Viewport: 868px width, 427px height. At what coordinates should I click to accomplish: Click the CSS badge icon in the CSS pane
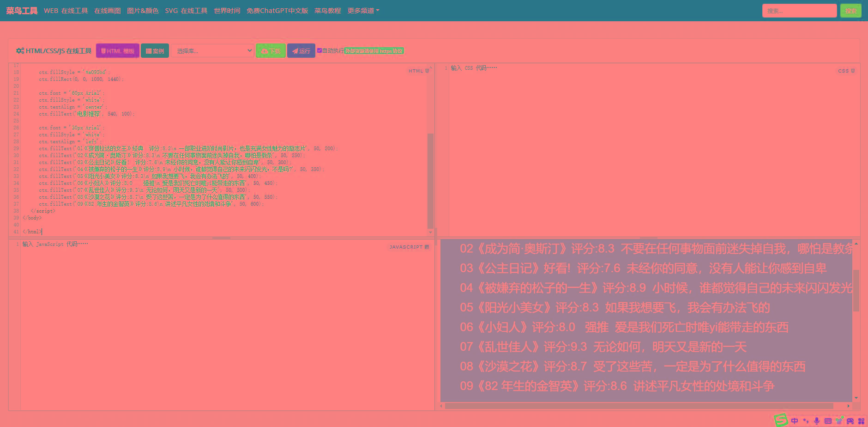[853, 71]
